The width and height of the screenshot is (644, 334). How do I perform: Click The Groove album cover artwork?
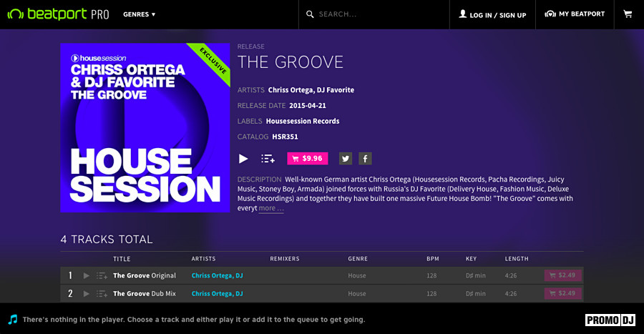click(145, 128)
